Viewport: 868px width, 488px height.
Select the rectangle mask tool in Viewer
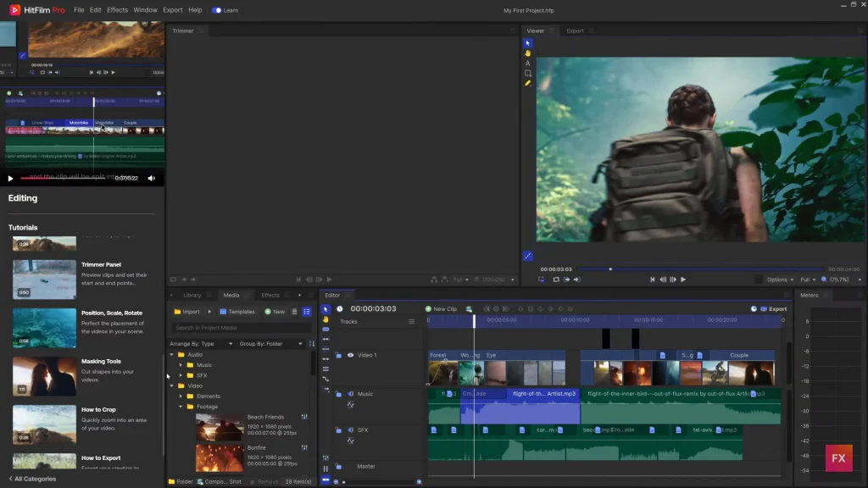pos(527,73)
